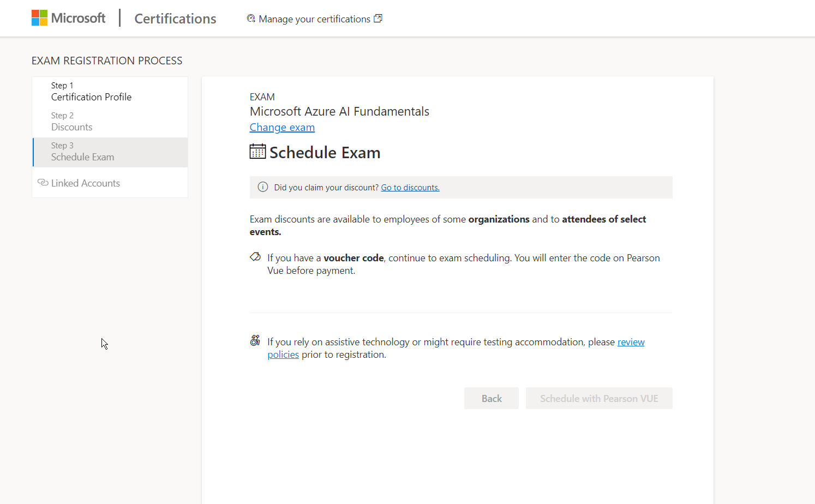Click the external link icon after Manage your certifications
This screenshot has height=504, width=815.
coord(378,19)
